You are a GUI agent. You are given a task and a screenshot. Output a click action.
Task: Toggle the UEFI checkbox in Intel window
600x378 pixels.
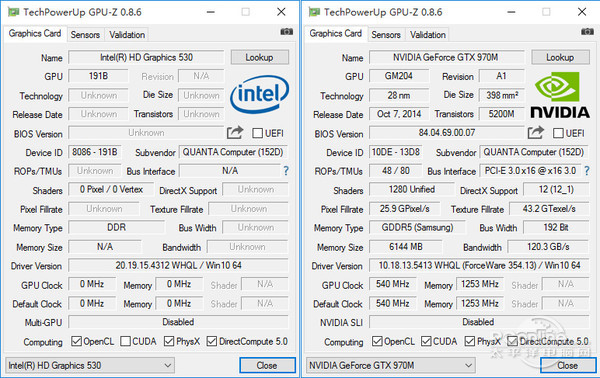click(258, 133)
